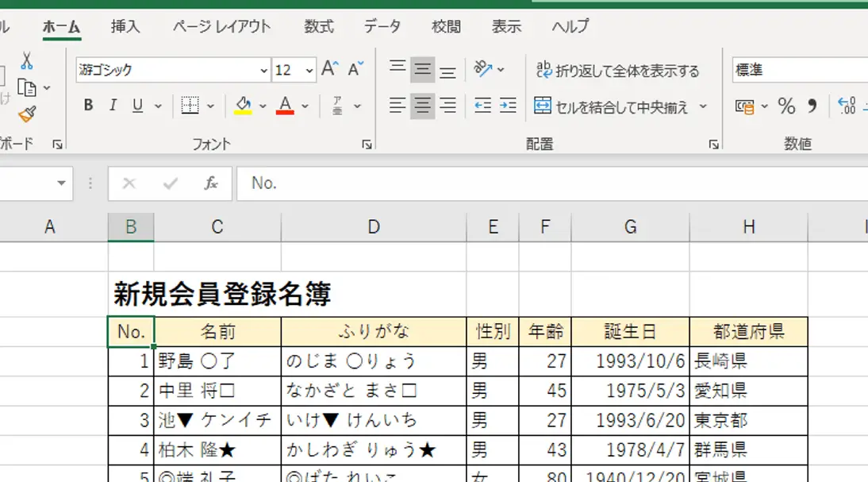
Task: Apply Bold formatting with the B icon
Action: pos(88,105)
